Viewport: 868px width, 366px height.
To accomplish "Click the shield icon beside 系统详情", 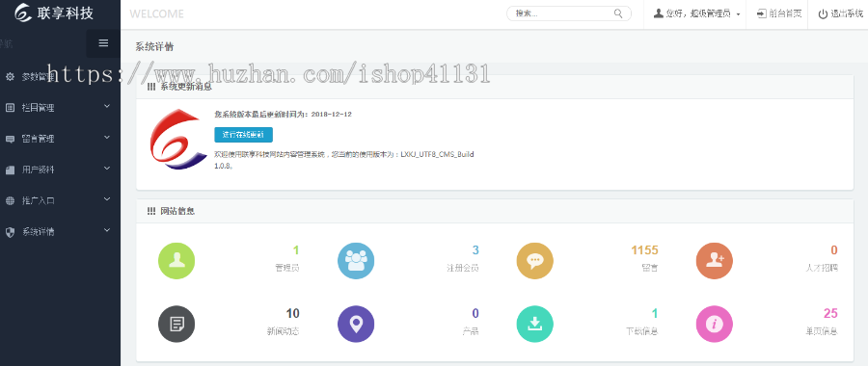I will point(10,232).
